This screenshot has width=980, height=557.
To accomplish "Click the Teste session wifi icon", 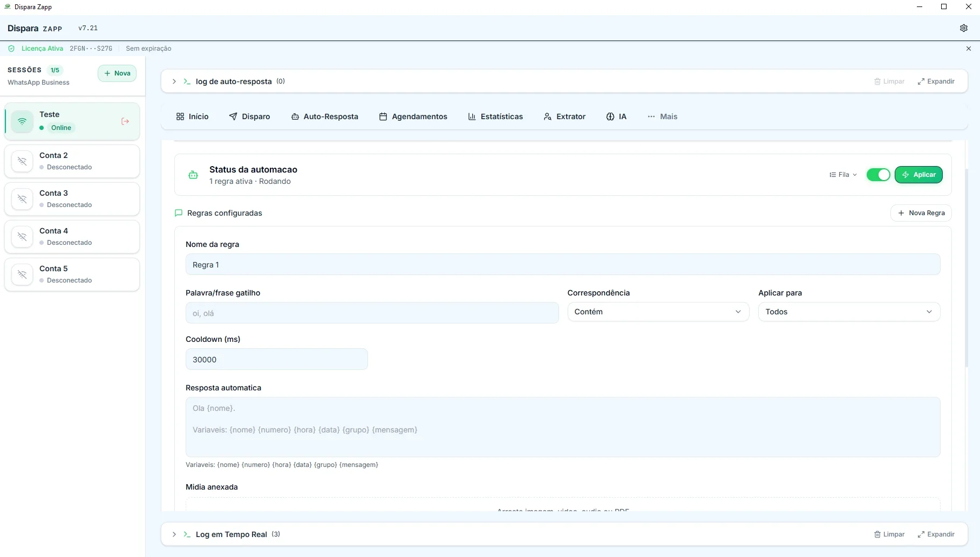I will pos(22,121).
